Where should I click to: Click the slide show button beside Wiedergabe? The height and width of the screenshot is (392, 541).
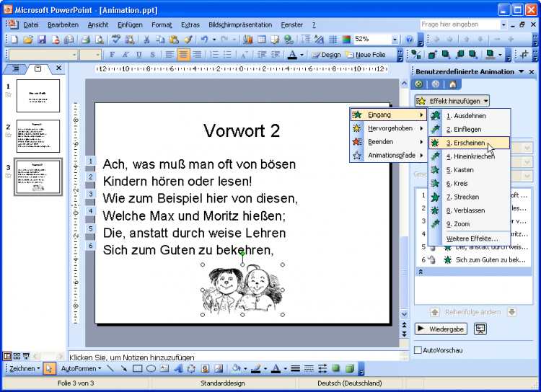[480, 329]
